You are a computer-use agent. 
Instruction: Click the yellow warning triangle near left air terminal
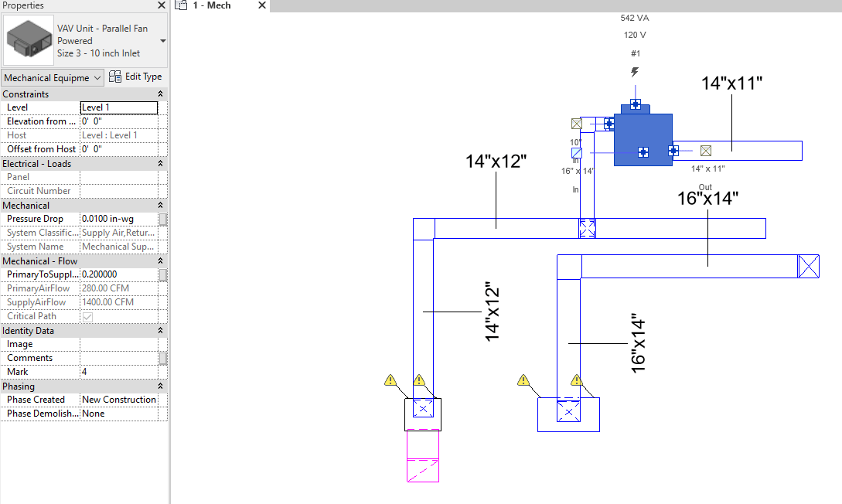click(x=390, y=380)
